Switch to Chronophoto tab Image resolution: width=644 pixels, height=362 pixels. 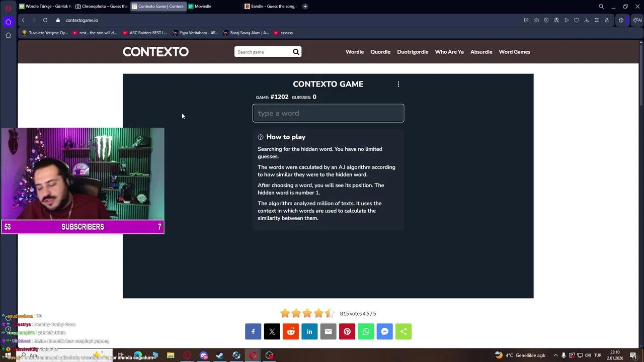(102, 7)
